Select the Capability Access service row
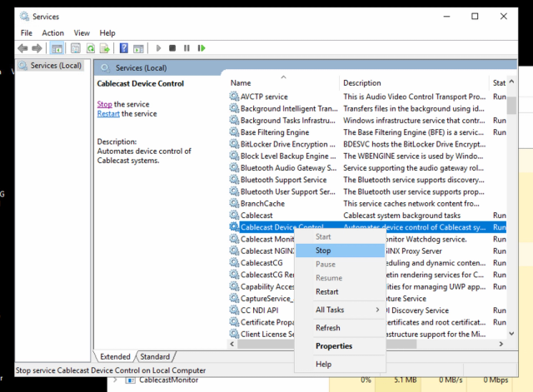Image resolution: width=533 pixels, height=392 pixels. [x=262, y=286]
